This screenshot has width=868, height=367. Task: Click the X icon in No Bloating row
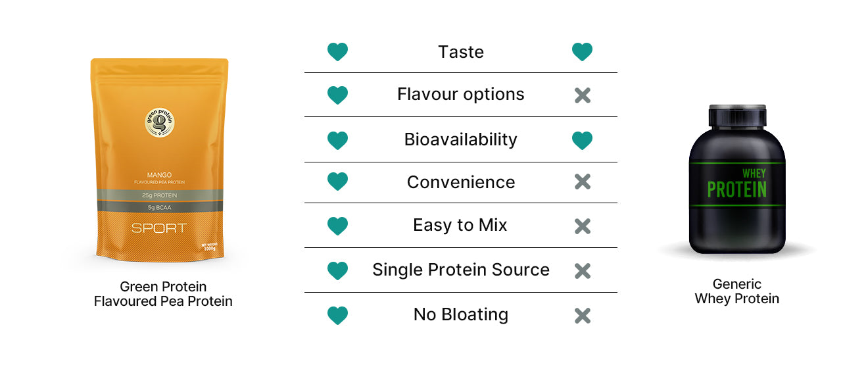(582, 315)
